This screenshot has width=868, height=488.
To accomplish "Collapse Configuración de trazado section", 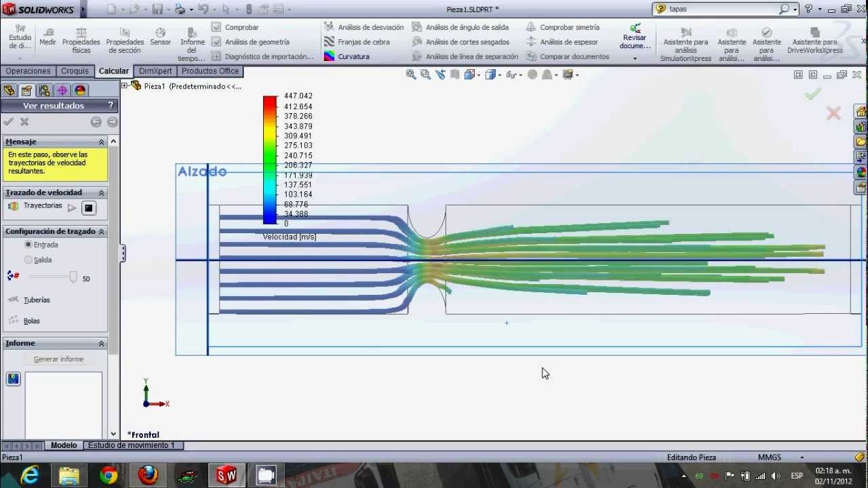I will pyautogui.click(x=102, y=231).
